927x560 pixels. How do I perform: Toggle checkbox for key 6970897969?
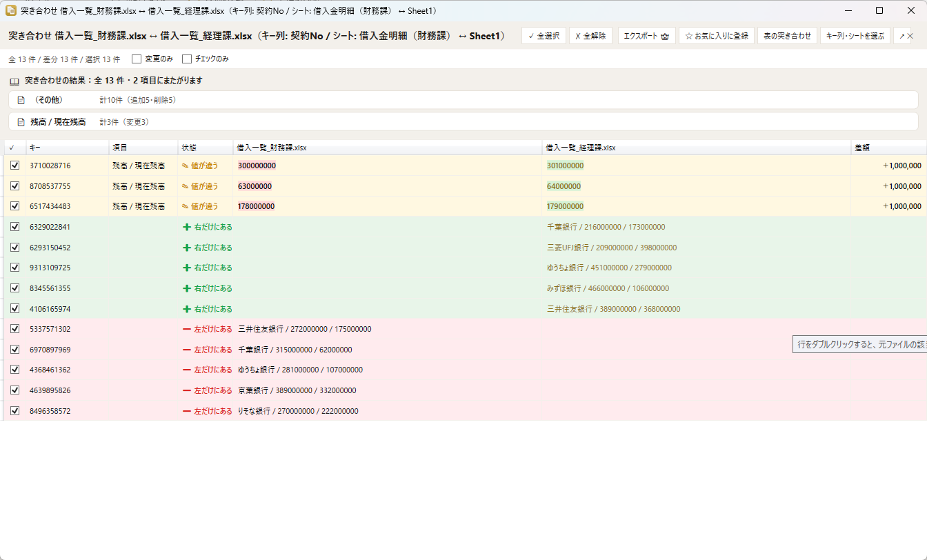(15, 350)
